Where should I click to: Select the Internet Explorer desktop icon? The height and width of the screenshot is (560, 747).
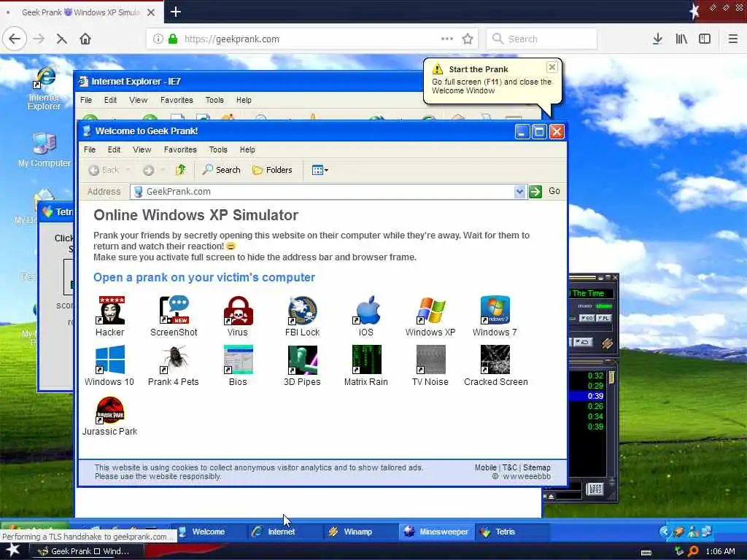(44, 88)
